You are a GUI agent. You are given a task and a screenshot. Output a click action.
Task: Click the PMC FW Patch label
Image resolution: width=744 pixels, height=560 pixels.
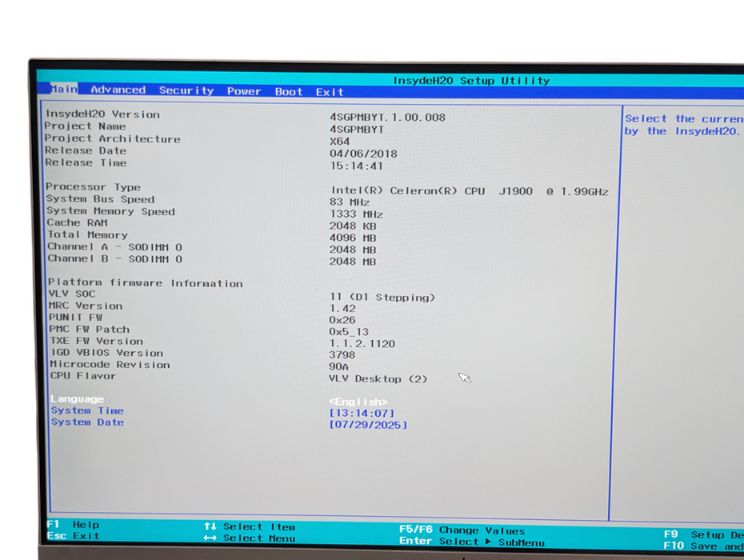pyautogui.click(x=90, y=329)
